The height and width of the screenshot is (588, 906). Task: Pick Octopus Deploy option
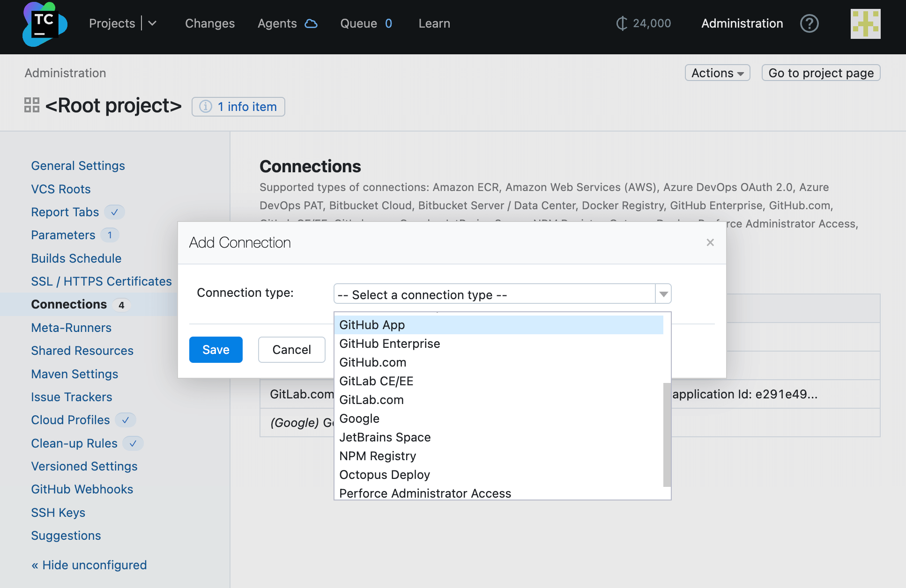pos(384,475)
